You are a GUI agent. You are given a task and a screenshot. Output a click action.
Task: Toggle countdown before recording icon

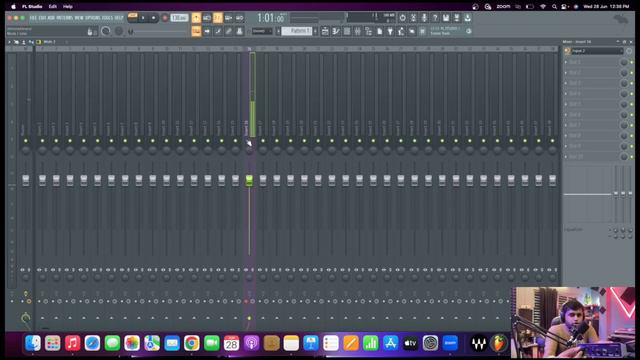coord(218,18)
